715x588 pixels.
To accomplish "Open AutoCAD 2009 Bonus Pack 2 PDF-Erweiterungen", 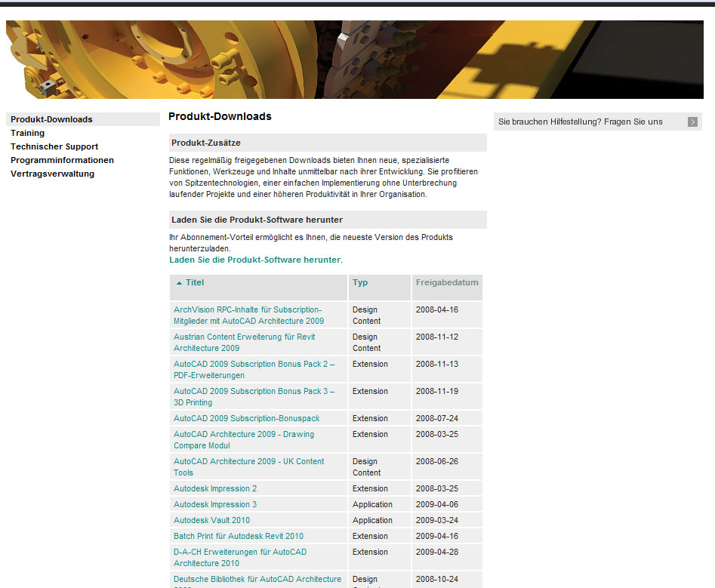I will pyautogui.click(x=254, y=370).
